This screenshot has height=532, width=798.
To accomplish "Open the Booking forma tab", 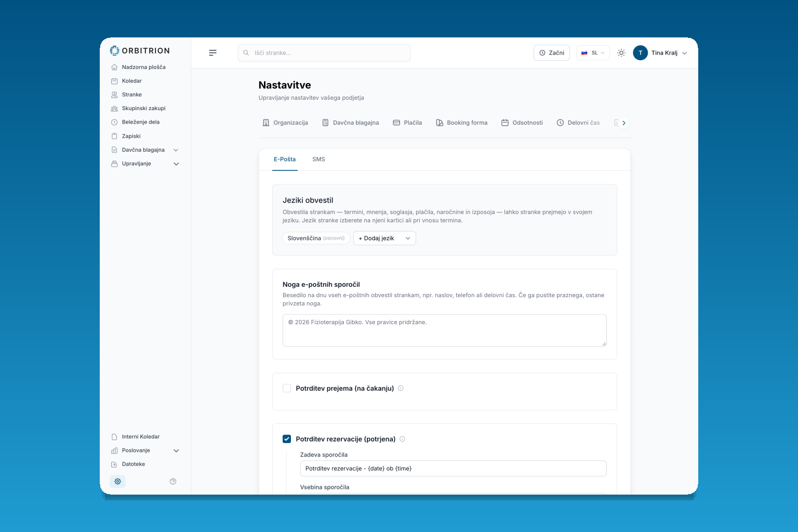I will pos(462,123).
